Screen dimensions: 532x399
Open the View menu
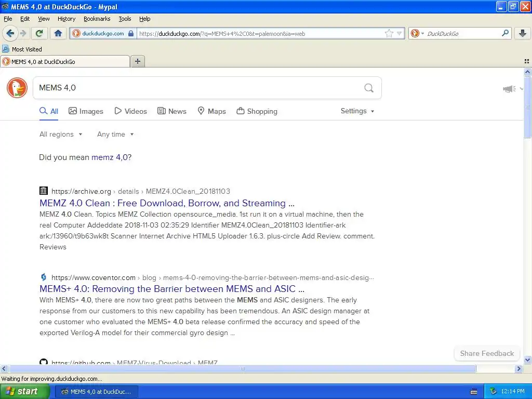click(44, 19)
